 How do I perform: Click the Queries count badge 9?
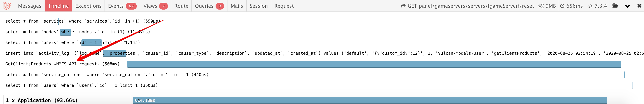219,6
